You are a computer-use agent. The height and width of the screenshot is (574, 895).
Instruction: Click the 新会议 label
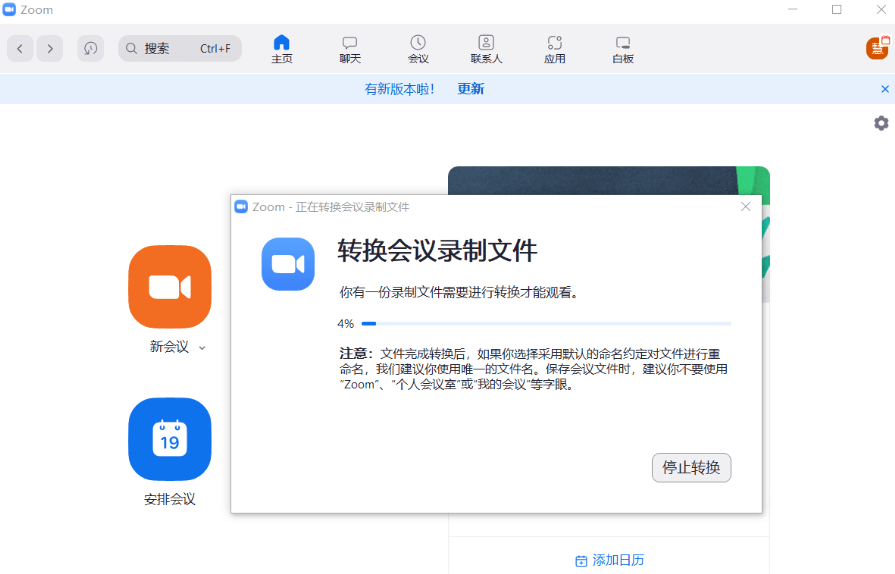tap(169, 347)
